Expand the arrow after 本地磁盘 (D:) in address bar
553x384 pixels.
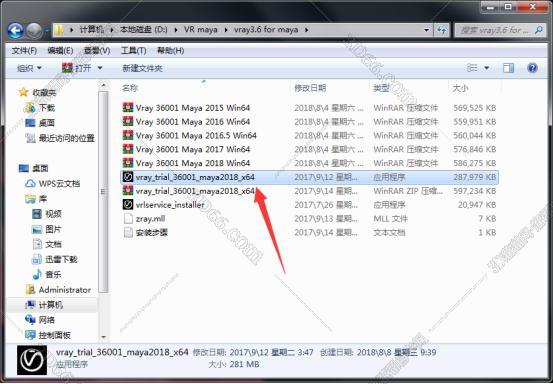point(176,30)
